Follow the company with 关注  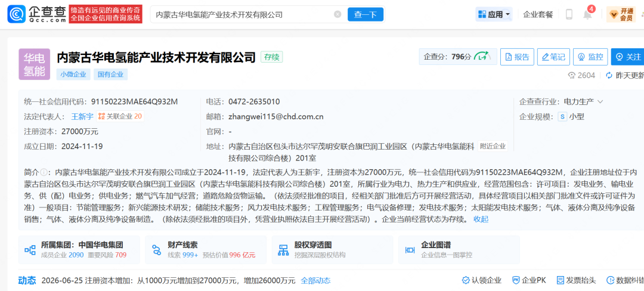click(x=627, y=57)
